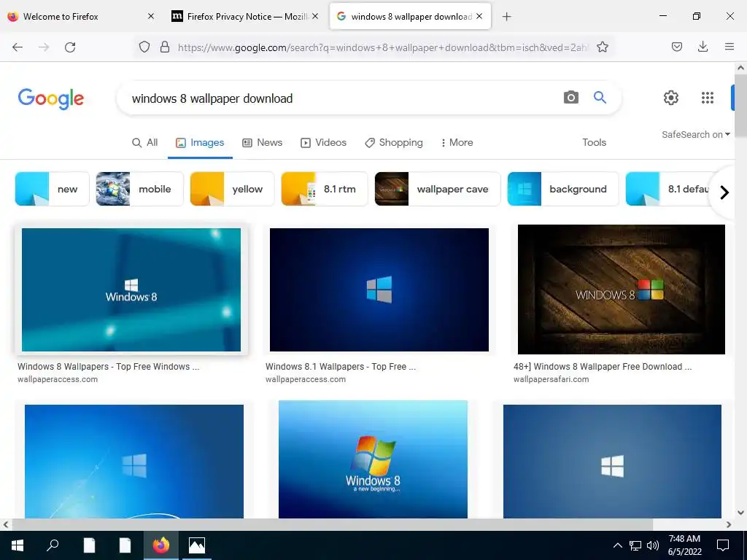Open Windows taskbar search
Image resolution: width=747 pixels, height=560 pixels.
tap(53, 545)
